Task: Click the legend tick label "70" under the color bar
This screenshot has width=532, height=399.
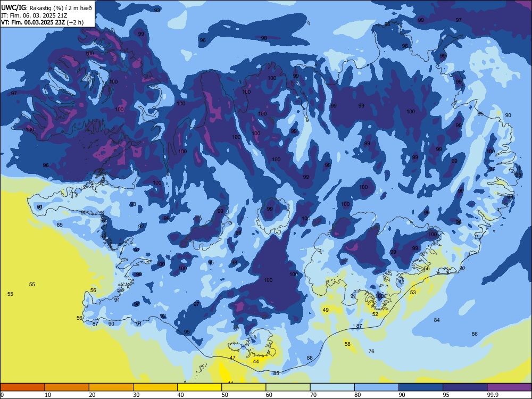Action: pyautogui.click(x=313, y=395)
